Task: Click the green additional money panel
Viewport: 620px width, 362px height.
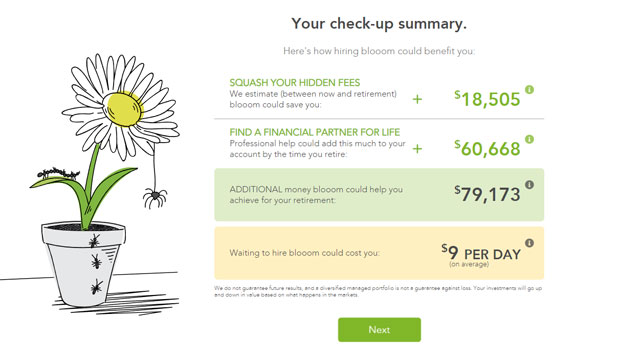Action: (x=379, y=194)
